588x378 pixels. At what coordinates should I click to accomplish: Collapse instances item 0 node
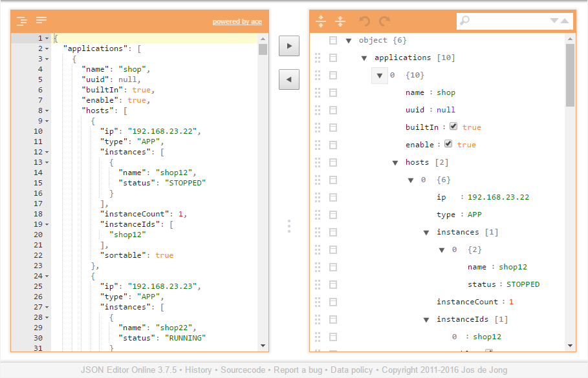click(442, 250)
